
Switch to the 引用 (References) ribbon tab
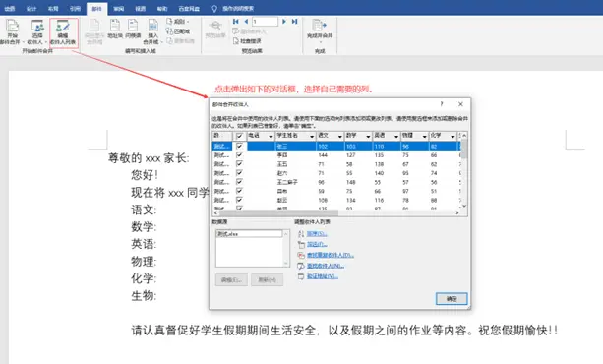75,9
